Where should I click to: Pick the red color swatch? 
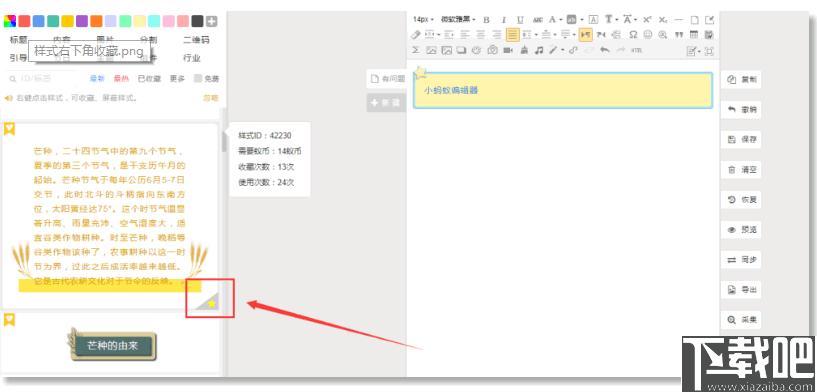click(x=24, y=21)
